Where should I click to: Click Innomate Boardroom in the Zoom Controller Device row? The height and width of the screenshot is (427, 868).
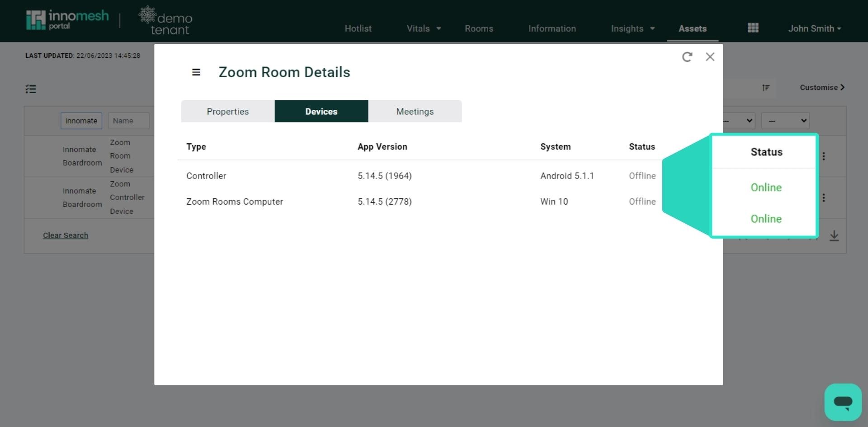pos(82,197)
